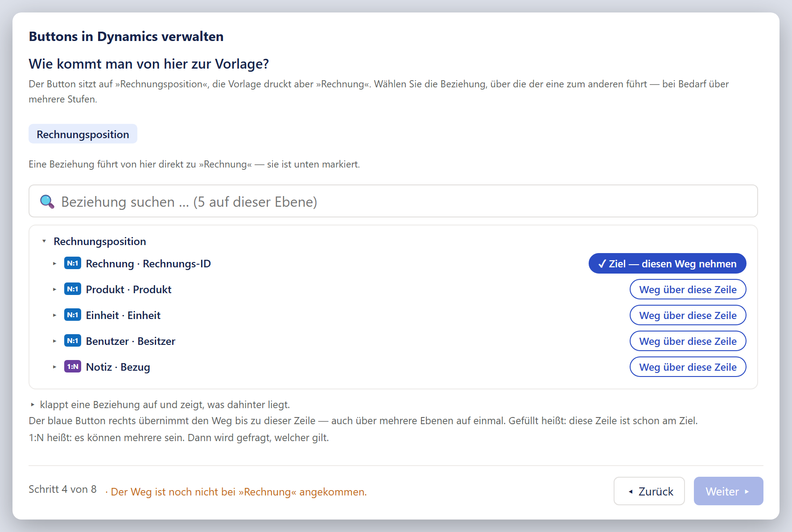
Task: Click the magnifier search icon
Action: [47, 202]
